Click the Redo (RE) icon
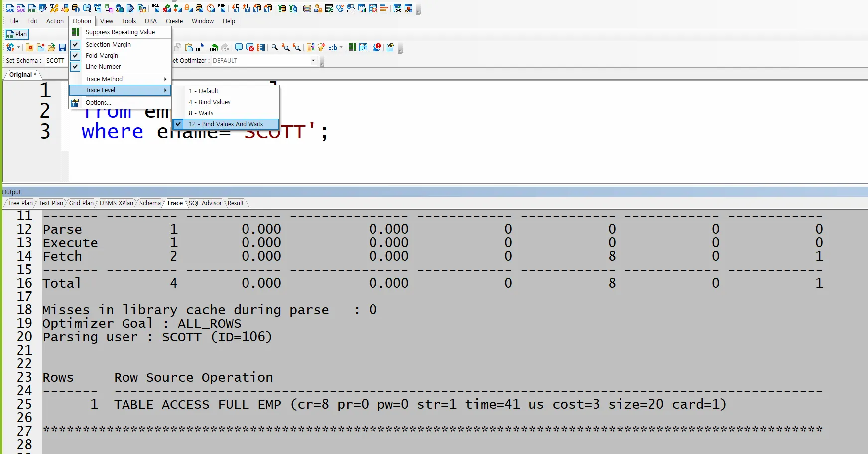Viewport: 868px width, 454px height. pyautogui.click(x=225, y=47)
